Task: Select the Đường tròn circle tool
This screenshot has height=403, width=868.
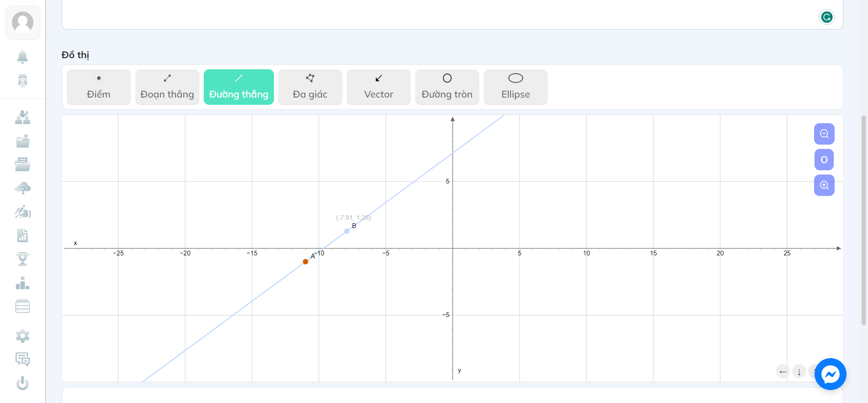Action: coord(447,87)
